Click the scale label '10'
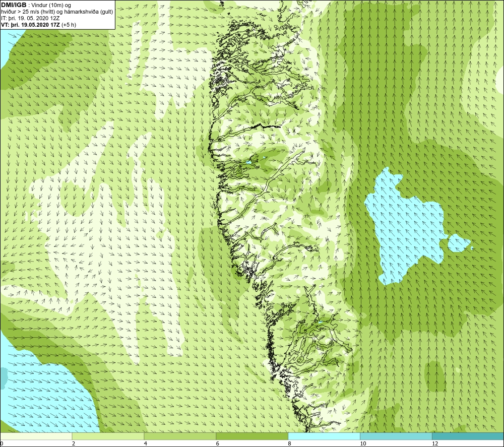 coord(363,444)
